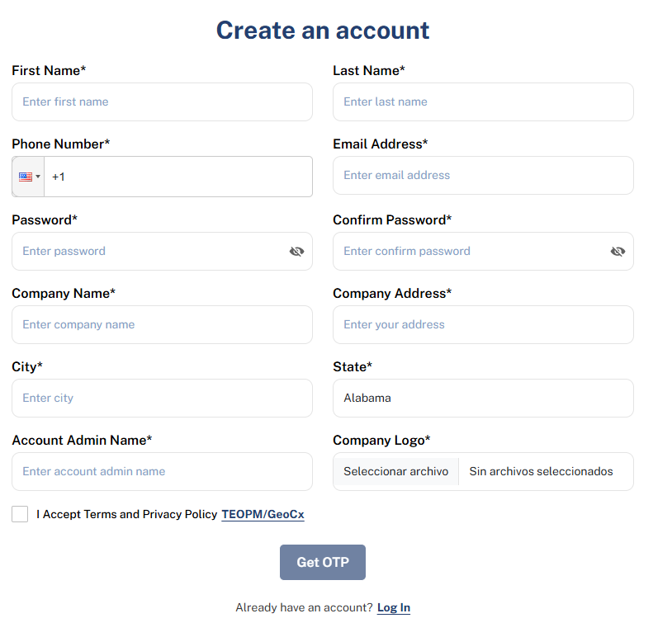This screenshot has height=637, width=672.
Task: Click the Get OTP button
Action: [x=322, y=562]
